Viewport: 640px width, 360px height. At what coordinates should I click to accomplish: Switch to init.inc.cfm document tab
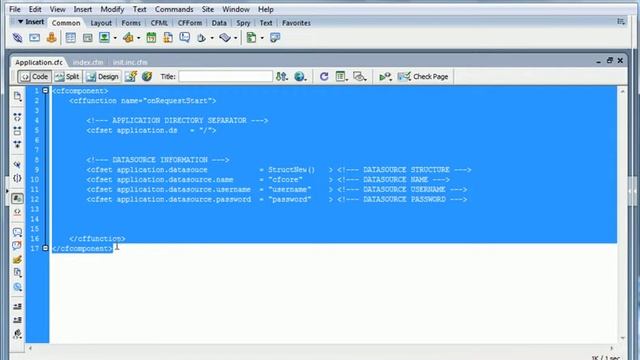[130, 62]
